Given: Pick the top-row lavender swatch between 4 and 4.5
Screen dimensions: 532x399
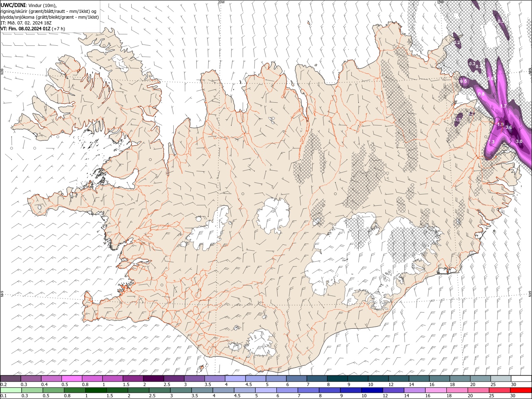Looking at the screenshot, I should (235, 378).
